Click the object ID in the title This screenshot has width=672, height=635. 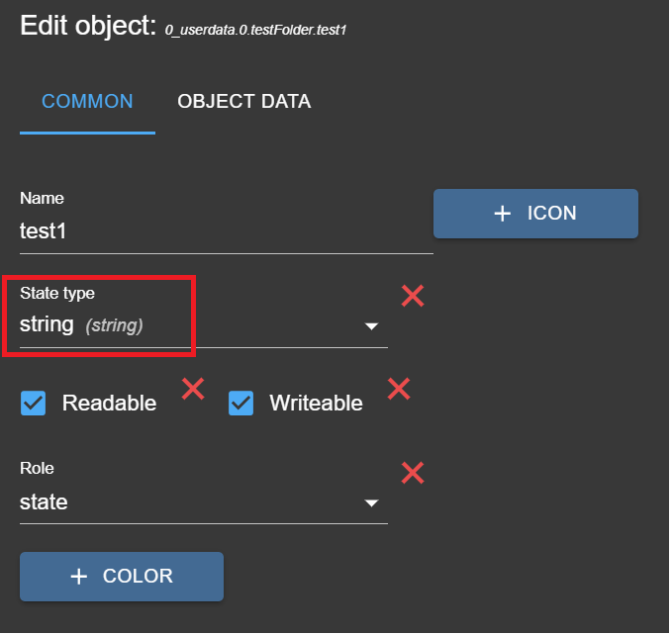pyautogui.click(x=255, y=31)
